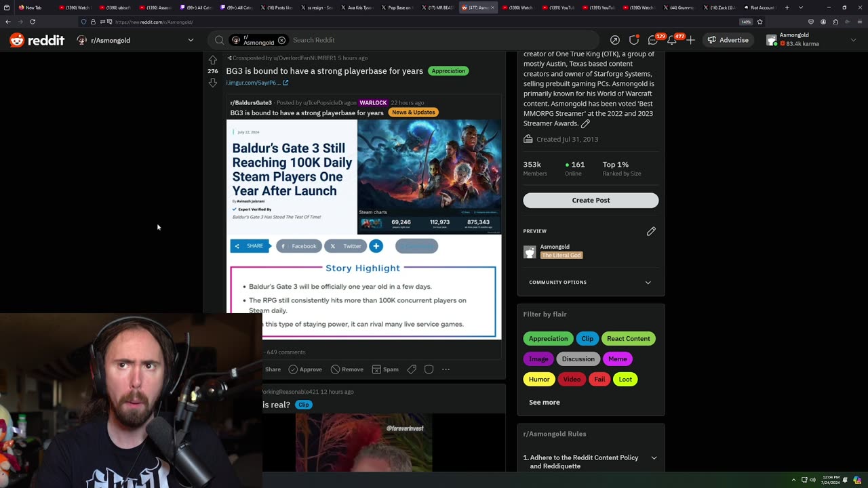This screenshot has width=868, height=488.
Task: Expand Community Options section
Action: pos(591,282)
